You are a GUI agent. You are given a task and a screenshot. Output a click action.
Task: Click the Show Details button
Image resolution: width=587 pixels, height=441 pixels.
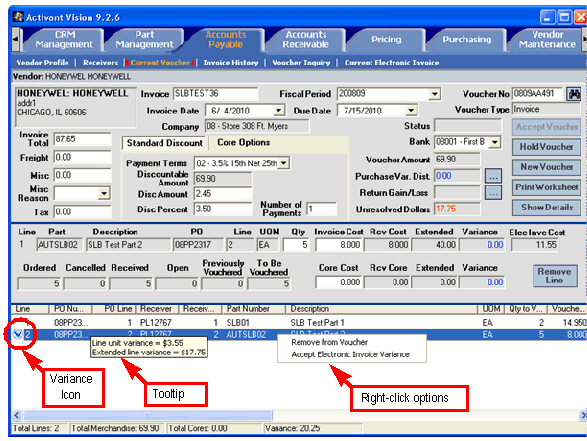(546, 207)
